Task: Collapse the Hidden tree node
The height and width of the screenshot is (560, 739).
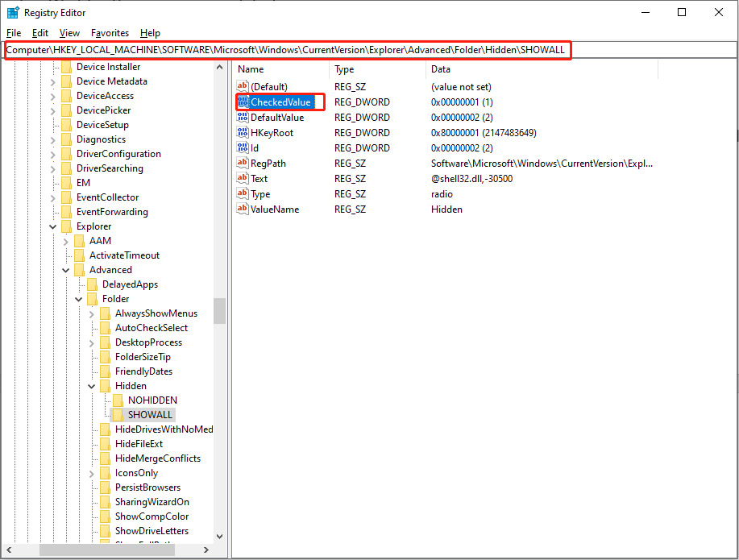Action: tap(91, 386)
